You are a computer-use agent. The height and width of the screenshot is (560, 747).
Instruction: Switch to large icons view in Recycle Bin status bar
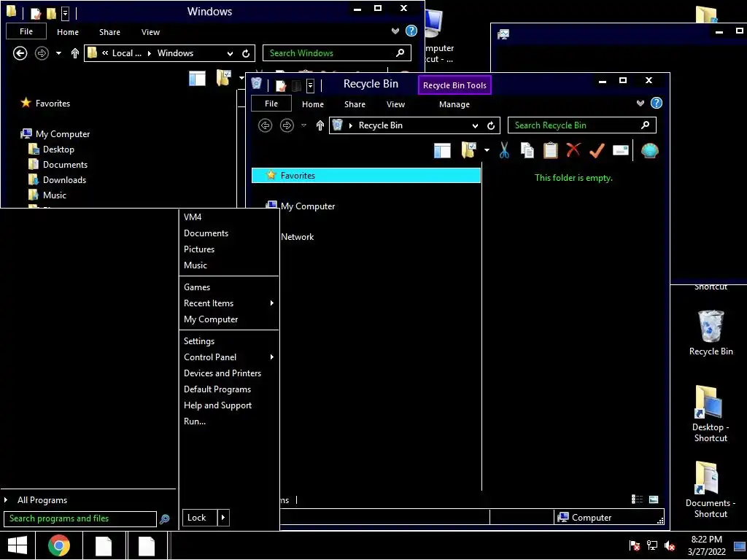654,499
